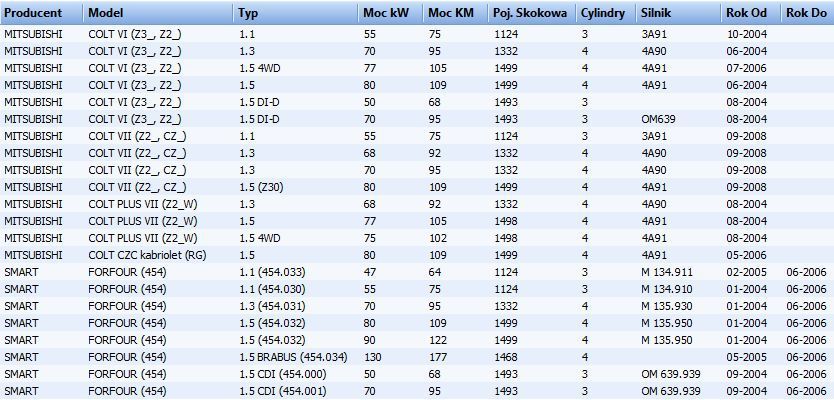Click horsepower value 102
The height and width of the screenshot is (400, 834).
[438, 238]
